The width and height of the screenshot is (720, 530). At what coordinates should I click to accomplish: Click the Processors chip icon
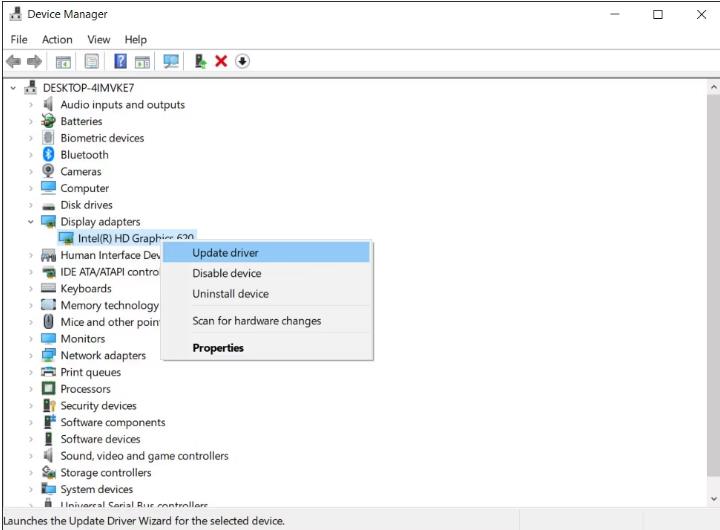[48, 389]
